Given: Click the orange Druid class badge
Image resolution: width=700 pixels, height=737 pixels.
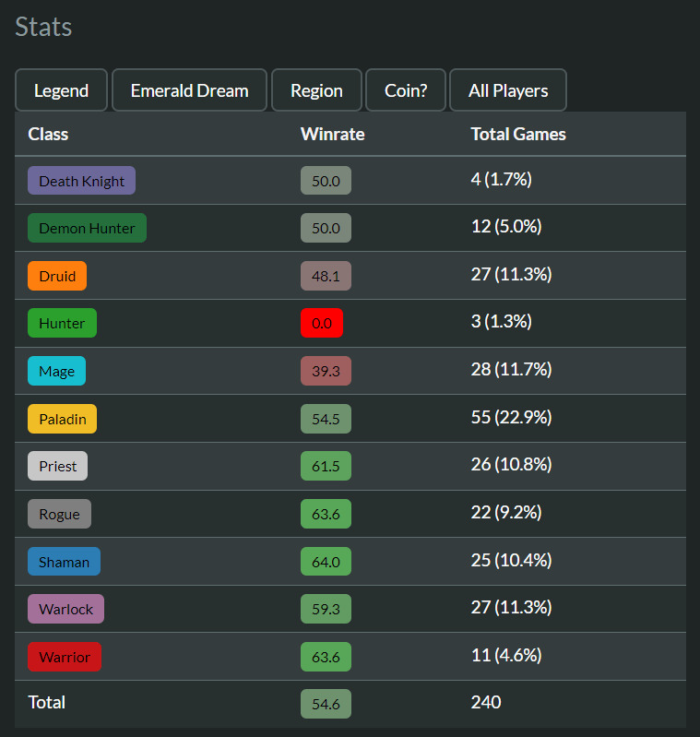Looking at the screenshot, I should tap(57, 276).
